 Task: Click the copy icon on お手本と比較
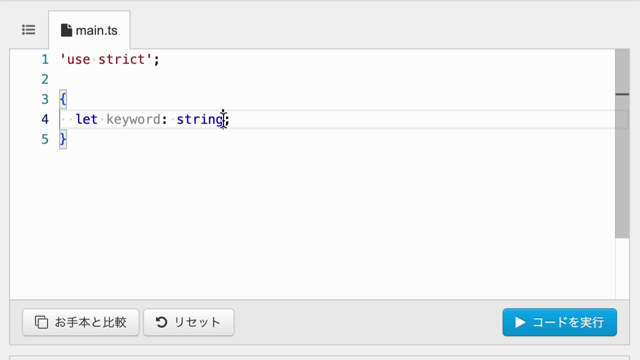point(41,322)
